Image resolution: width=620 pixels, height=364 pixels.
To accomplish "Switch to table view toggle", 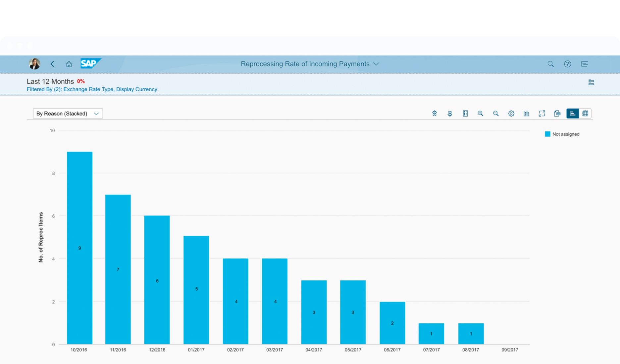I will 585,114.
